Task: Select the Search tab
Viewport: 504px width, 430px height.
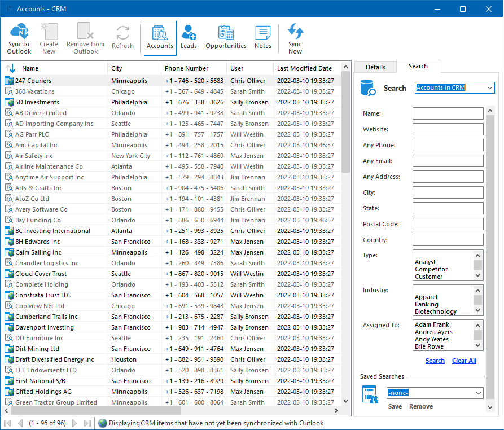Action: coord(418,66)
